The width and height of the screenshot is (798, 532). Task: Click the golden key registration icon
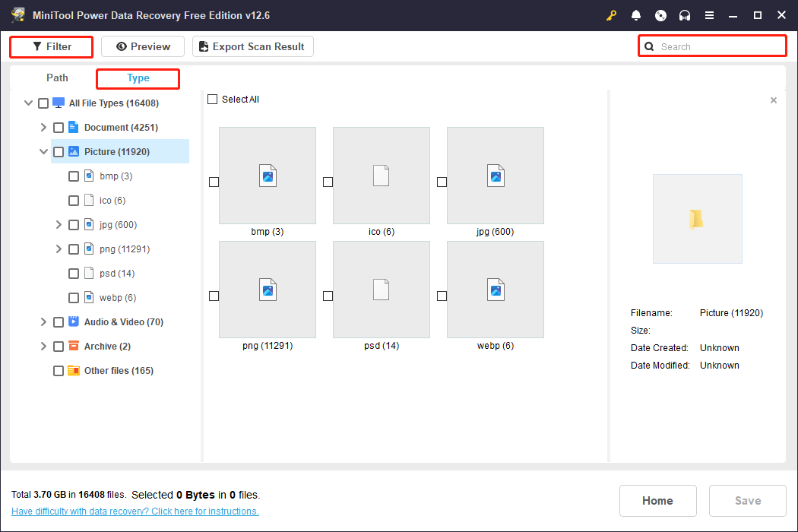click(x=611, y=15)
